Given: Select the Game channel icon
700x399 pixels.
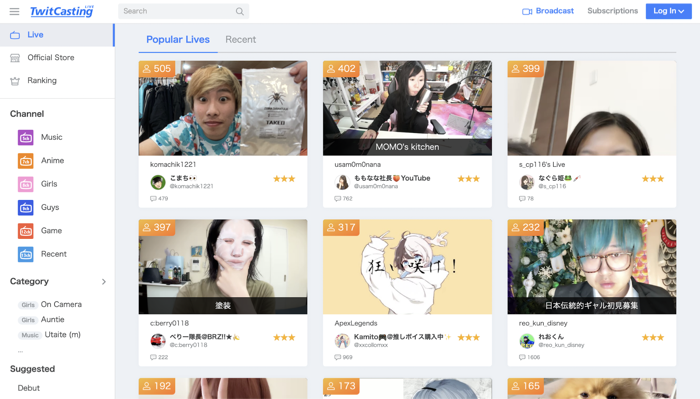Looking at the screenshot, I should click(x=25, y=231).
